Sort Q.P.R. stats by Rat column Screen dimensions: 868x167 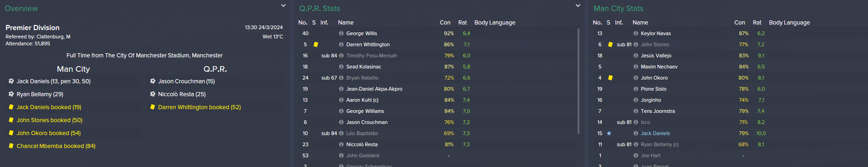click(x=462, y=22)
